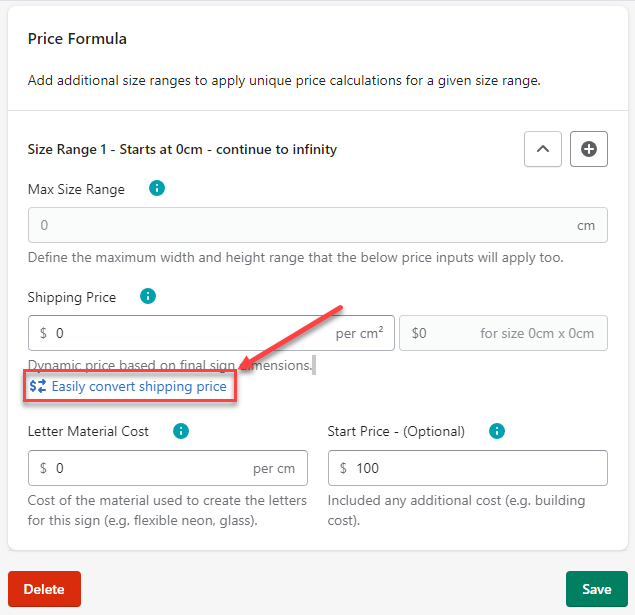Show info tooltip for Start Price

[x=497, y=431]
